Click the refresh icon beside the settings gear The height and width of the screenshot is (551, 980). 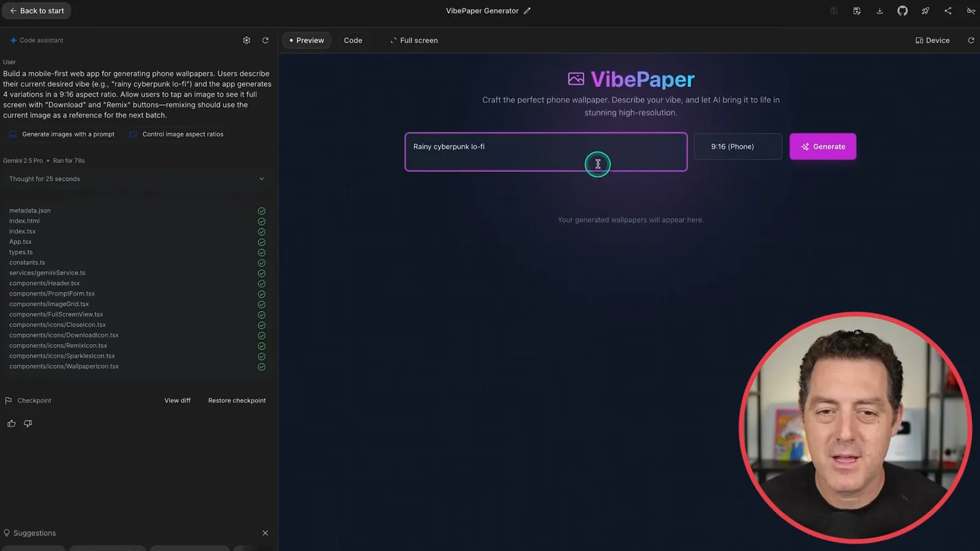pos(265,40)
